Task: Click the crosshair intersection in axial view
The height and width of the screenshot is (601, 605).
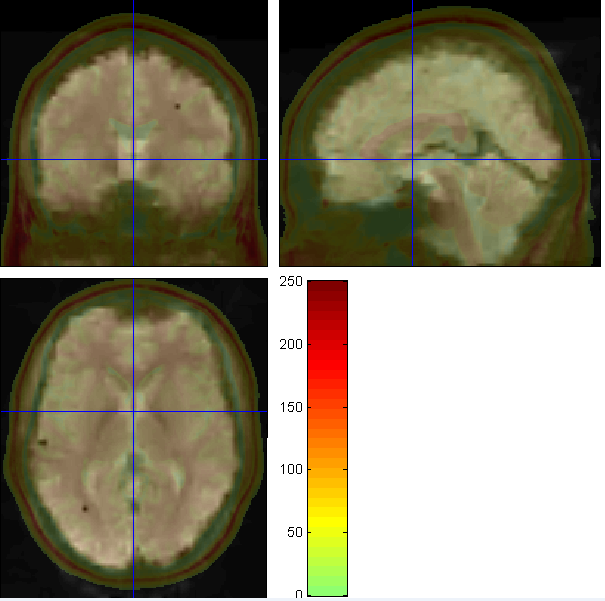Action: [x=134, y=412]
